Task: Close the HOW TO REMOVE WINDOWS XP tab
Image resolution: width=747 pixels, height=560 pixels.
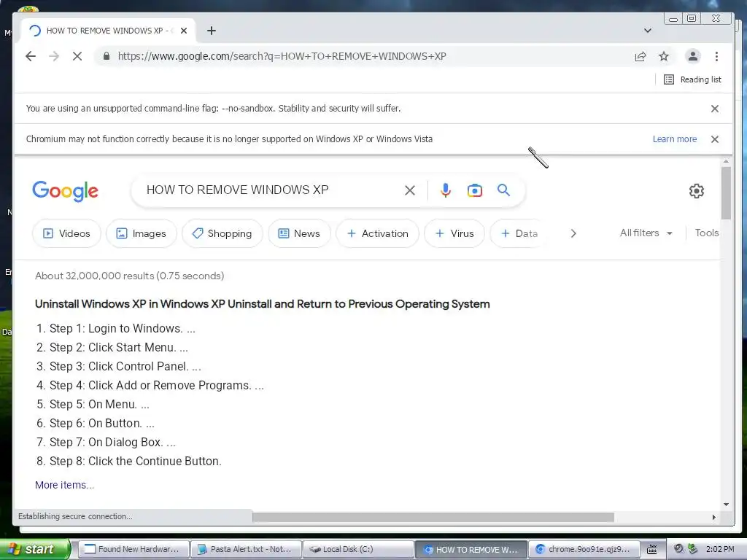Action: click(184, 31)
